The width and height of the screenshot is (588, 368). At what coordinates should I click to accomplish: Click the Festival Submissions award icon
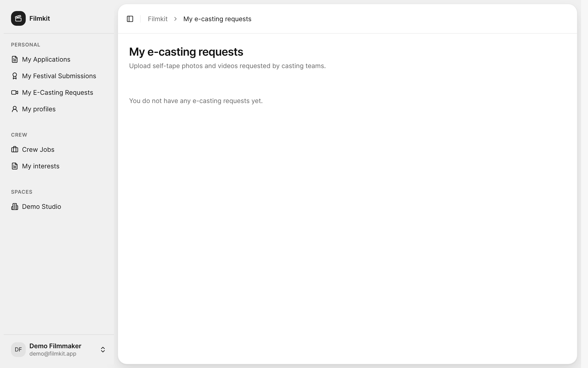(x=14, y=76)
